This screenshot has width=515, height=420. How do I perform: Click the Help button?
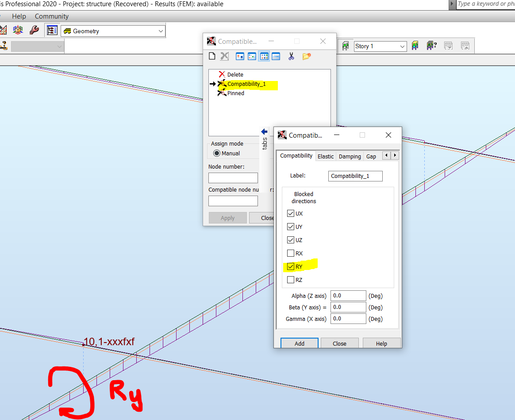381,343
